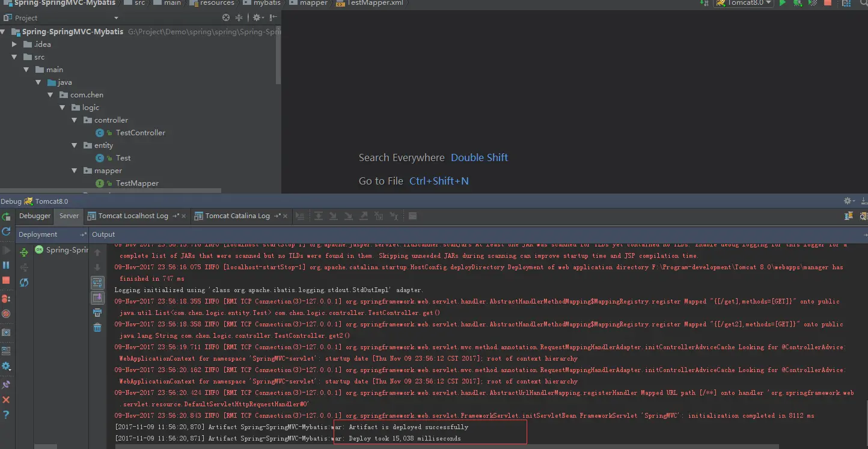868x449 pixels.
Task: Select the TestController class
Action: coord(140,133)
